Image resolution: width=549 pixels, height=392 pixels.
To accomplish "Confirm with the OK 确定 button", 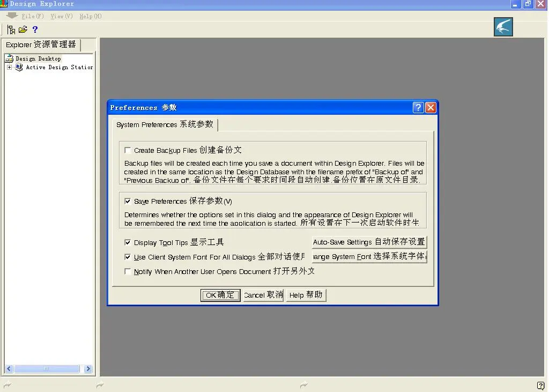I will click(220, 295).
